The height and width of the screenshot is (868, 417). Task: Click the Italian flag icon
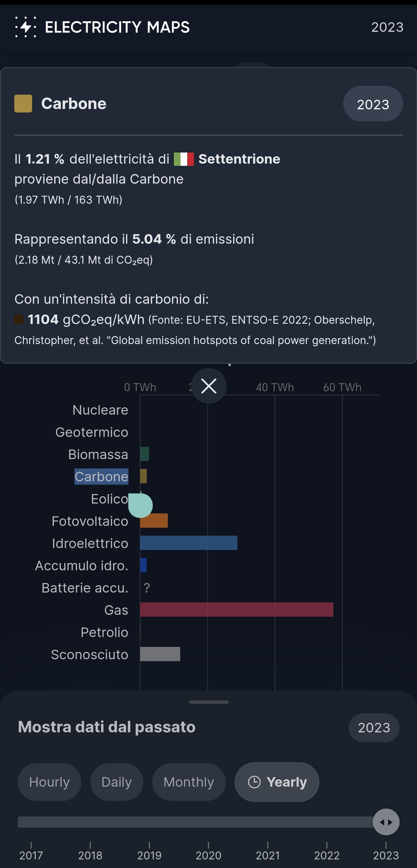coord(184,159)
